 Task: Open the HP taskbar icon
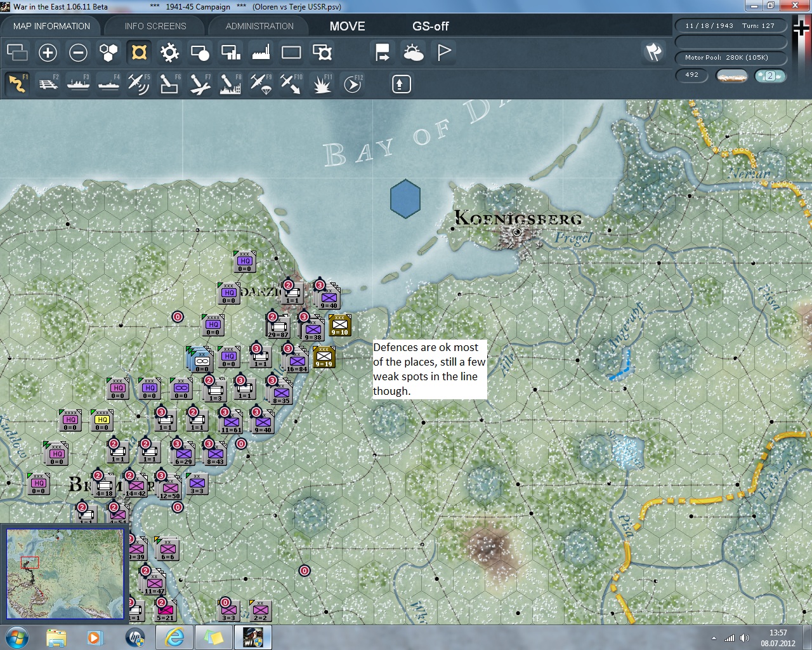point(135,637)
